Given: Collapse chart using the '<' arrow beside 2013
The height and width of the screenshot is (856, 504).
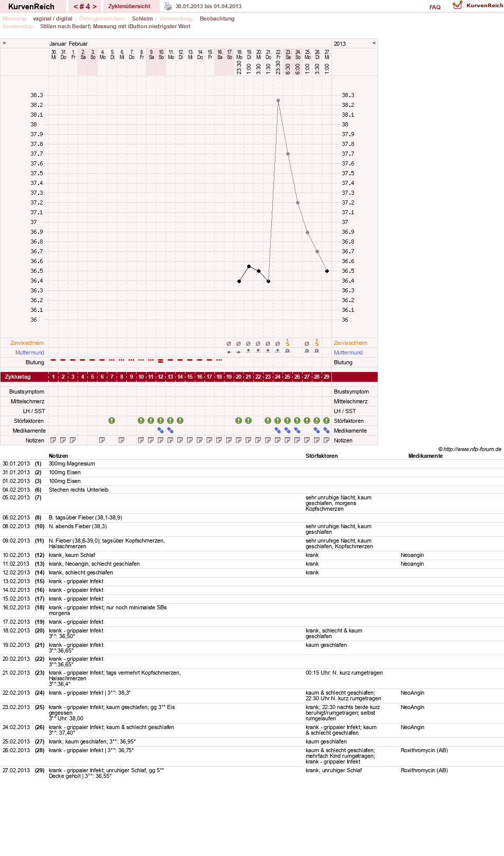Looking at the screenshot, I should pos(374,43).
